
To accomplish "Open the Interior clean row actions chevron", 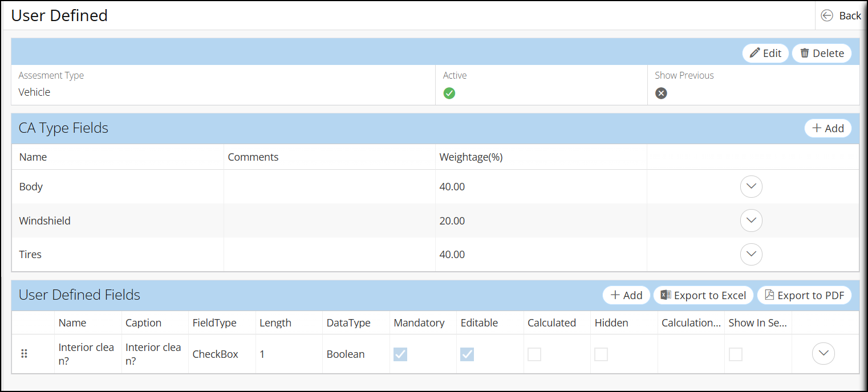I will click(x=823, y=353).
